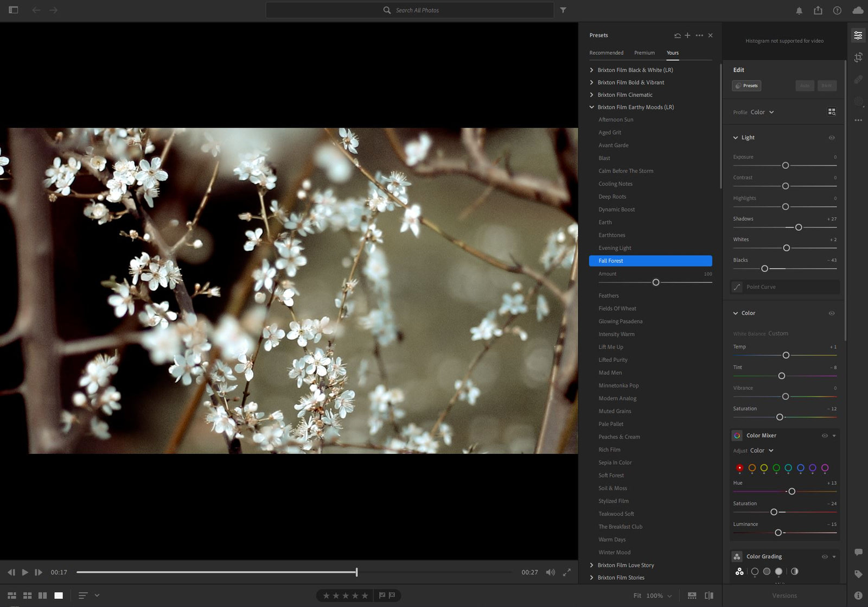Select the Crop tool
This screenshot has width=868, height=607.
pyautogui.click(x=859, y=57)
